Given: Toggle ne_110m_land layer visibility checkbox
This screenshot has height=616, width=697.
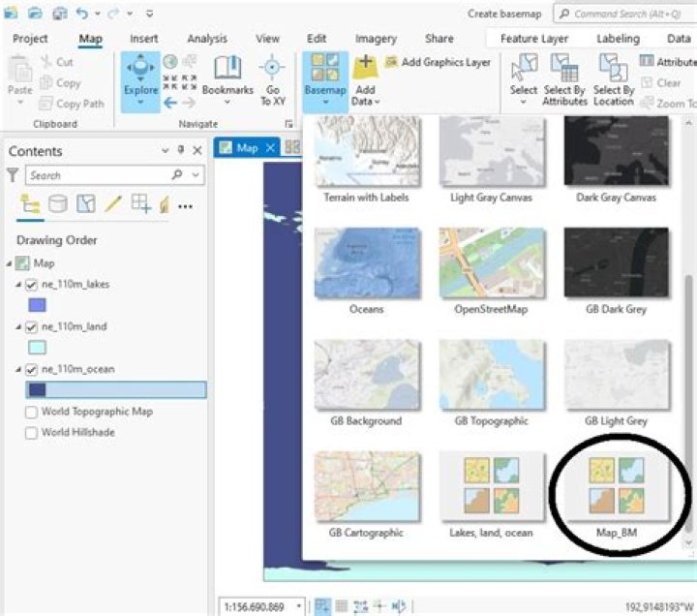Looking at the screenshot, I should [31, 327].
